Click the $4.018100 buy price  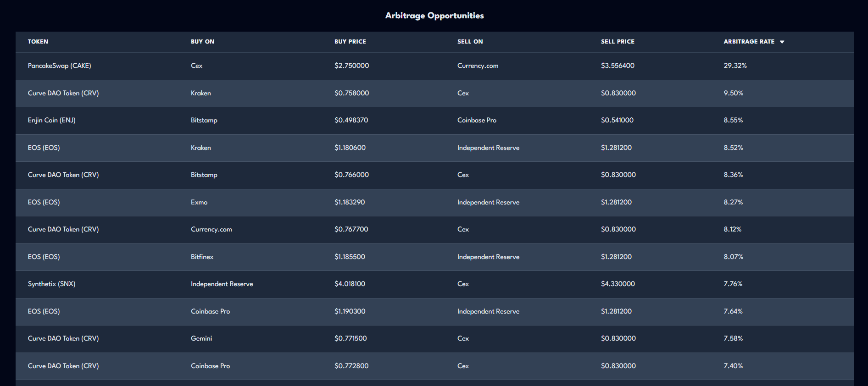point(350,284)
